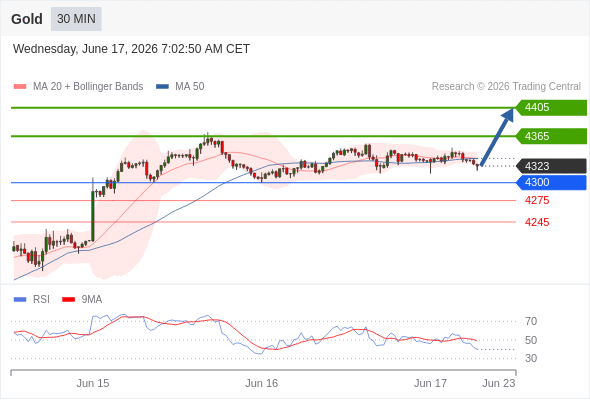Screen dimensions: 590x400
Task: Toggle the 9MA legend entry
Action: pyautogui.click(x=82, y=300)
